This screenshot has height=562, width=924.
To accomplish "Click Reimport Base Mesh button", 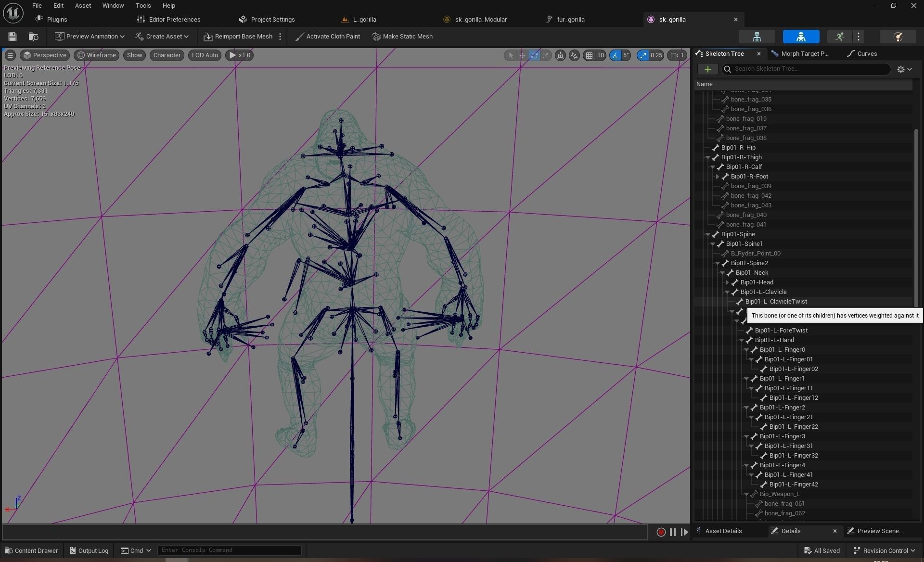I will pos(238,37).
